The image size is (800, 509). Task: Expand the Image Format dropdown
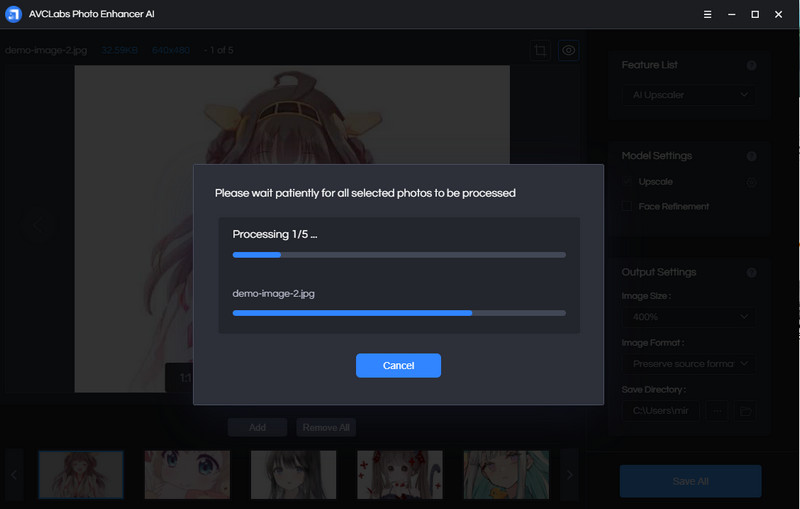tap(689, 364)
